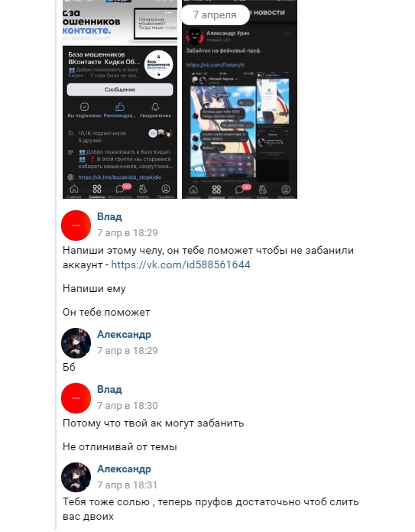Click Влад's name on the 18:29 message
415x532 pixels.
coord(109,216)
